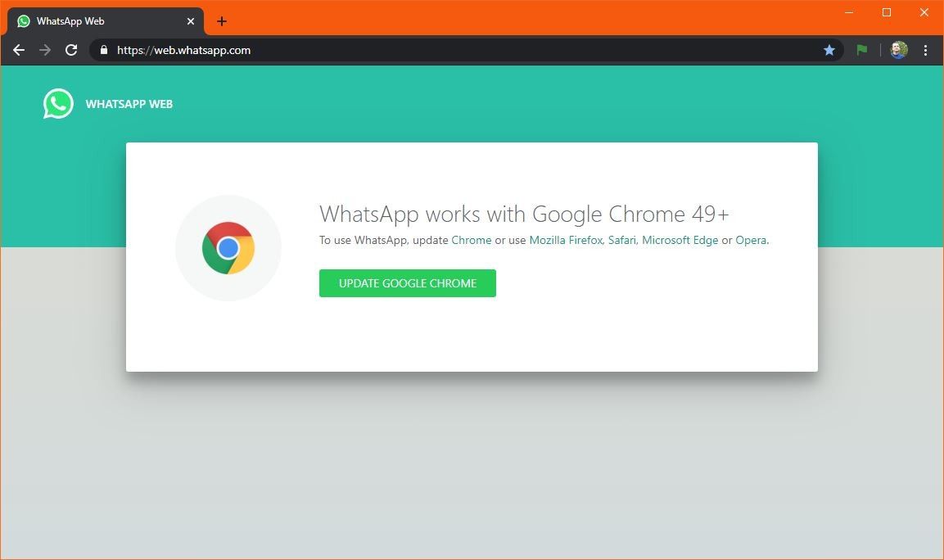Open the Safari link

[x=621, y=240]
